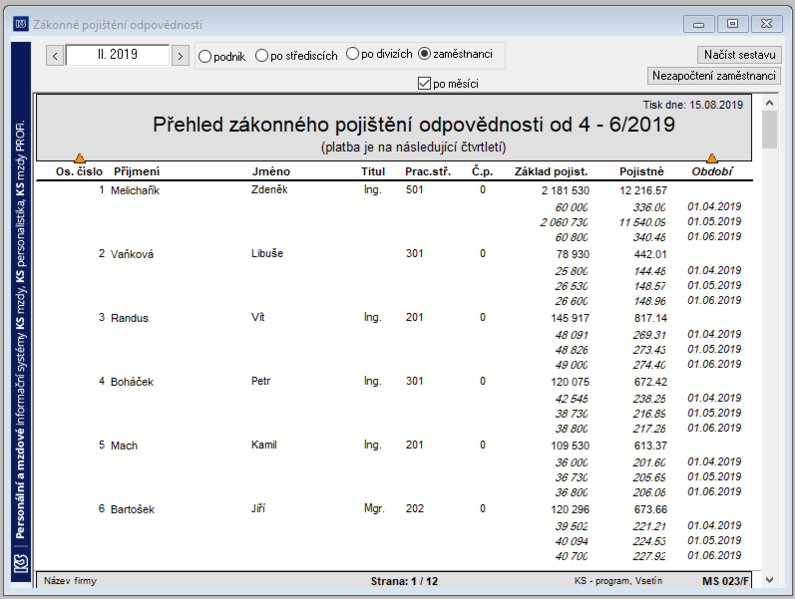
Task: Click the KS logo at the sidebar bottom
Action: click(21, 562)
